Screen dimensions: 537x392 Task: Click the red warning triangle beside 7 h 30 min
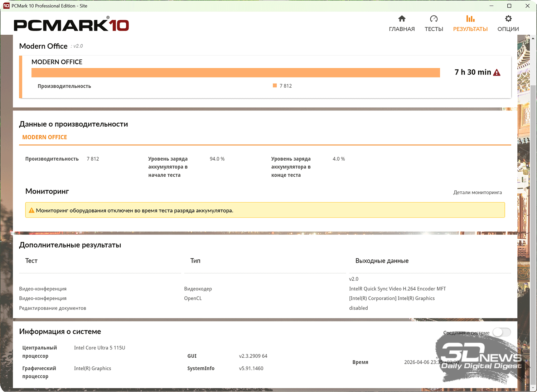click(497, 73)
